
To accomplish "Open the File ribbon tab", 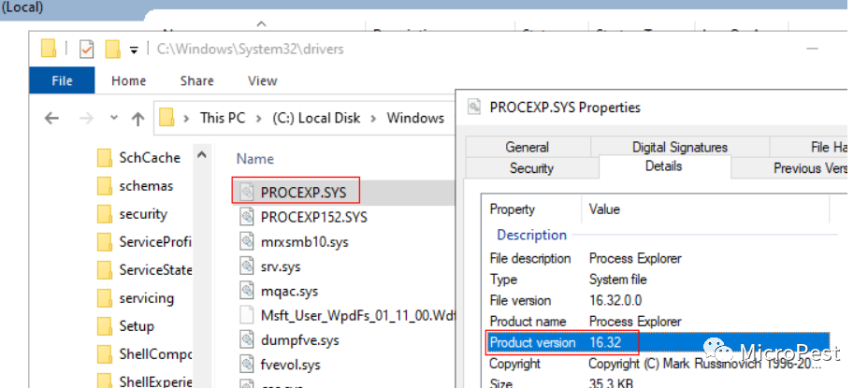I will pyautogui.click(x=62, y=80).
